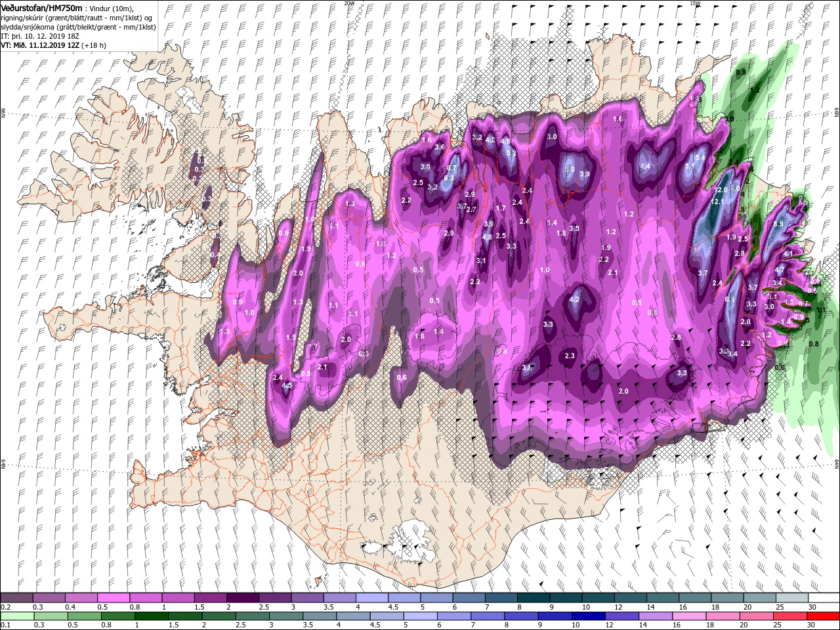Click the '6.7' value on the map
Image resolution: width=840 pixels, height=630 pixels.
[x=451, y=168]
